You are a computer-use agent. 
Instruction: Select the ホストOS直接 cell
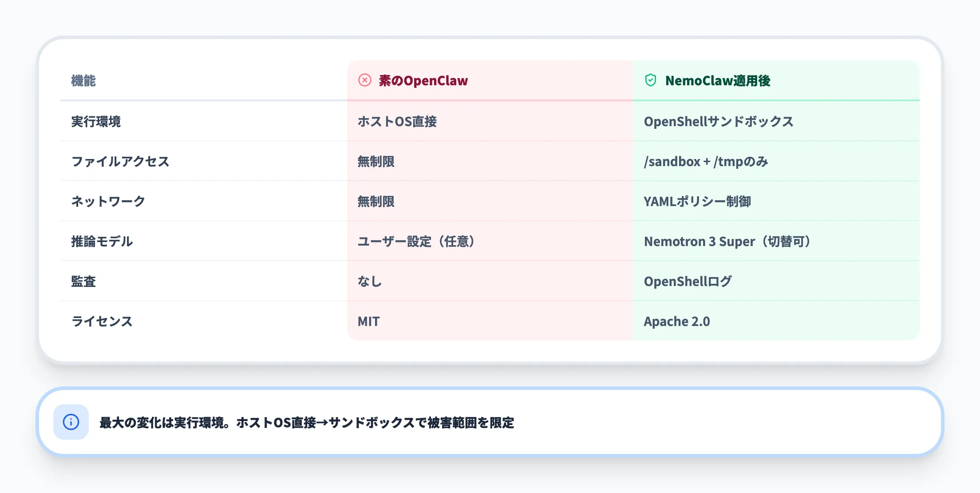tap(396, 122)
